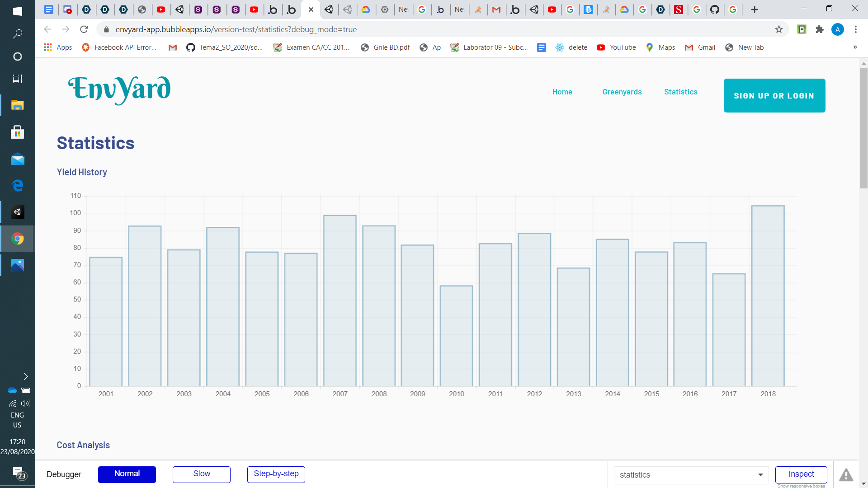Switch debugger to Slow mode

click(201, 474)
